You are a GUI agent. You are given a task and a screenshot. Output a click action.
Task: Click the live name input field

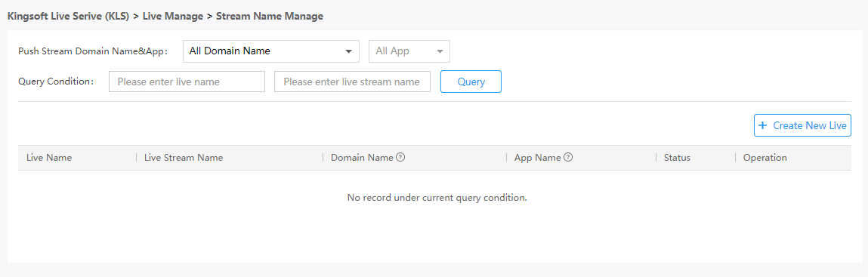pyautogui.click(x=187, y=82)
